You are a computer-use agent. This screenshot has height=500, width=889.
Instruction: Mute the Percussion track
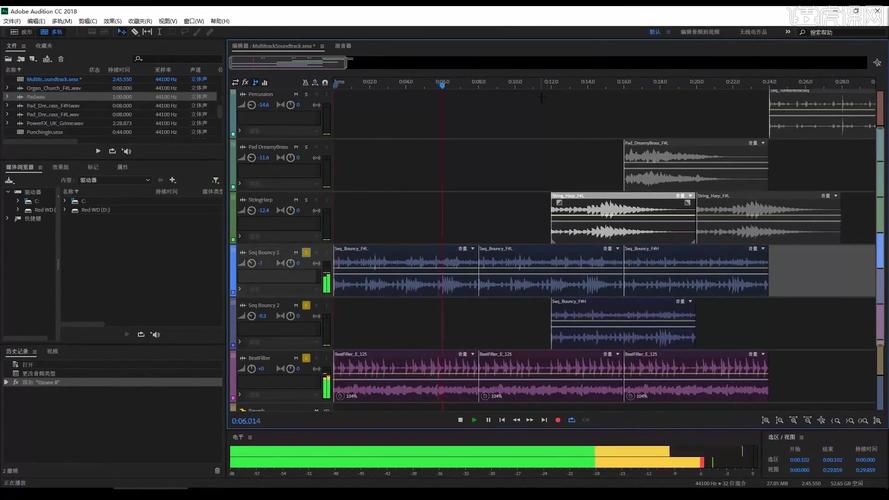296,94
